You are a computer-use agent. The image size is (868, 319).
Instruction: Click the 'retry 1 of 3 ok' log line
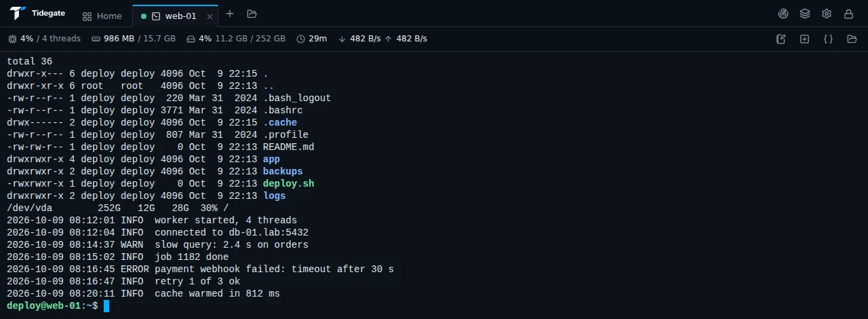click(123, 281)
